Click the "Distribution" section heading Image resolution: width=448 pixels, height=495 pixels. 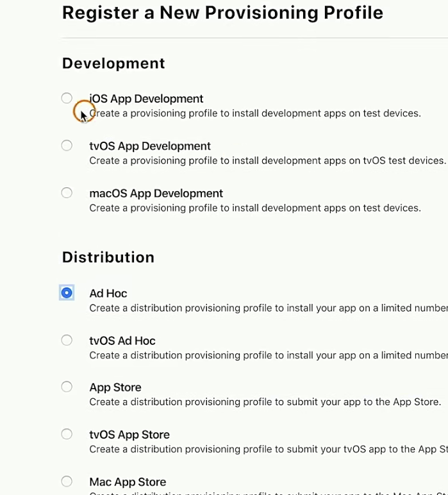pyautogui.click(x=108, y=257)
